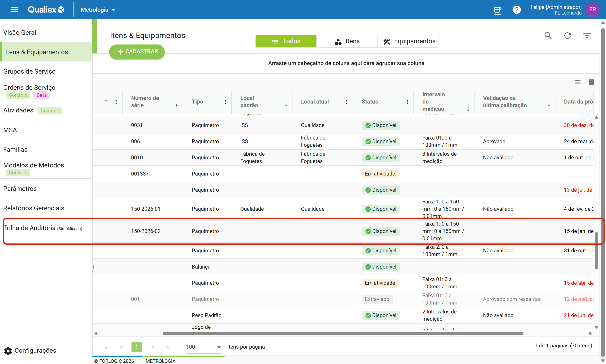Click serial number 150-2026-01 cell
Screen dimensions: 606x364
(x=146, y=209)
